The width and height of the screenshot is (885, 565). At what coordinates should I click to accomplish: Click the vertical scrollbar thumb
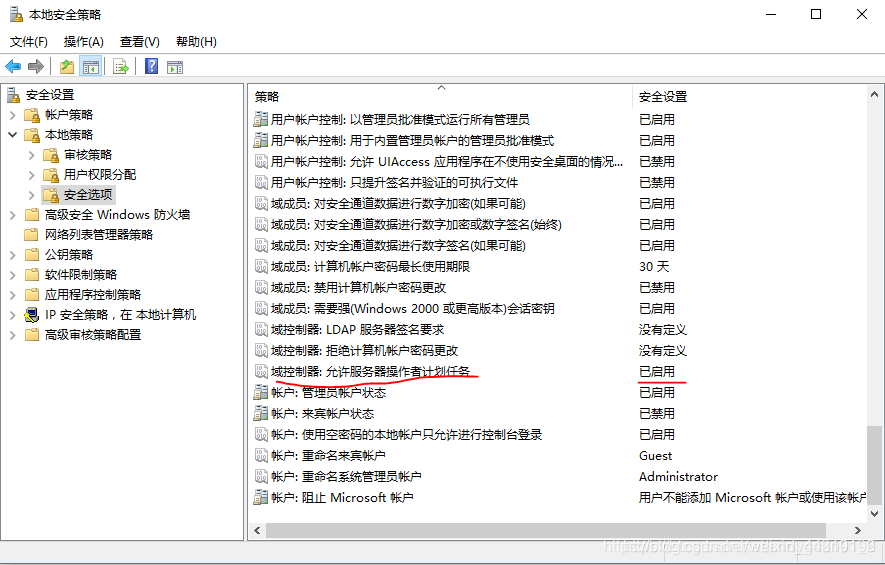coord(874,465)
